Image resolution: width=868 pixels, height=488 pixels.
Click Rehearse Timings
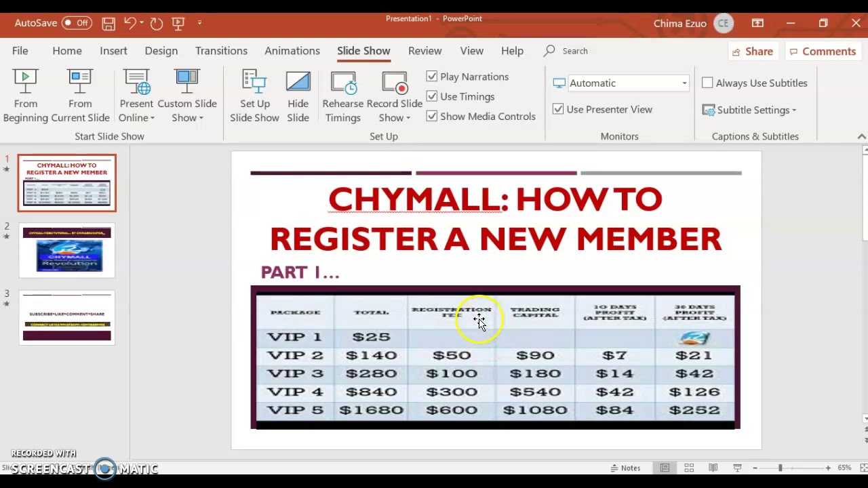point(343,97)
